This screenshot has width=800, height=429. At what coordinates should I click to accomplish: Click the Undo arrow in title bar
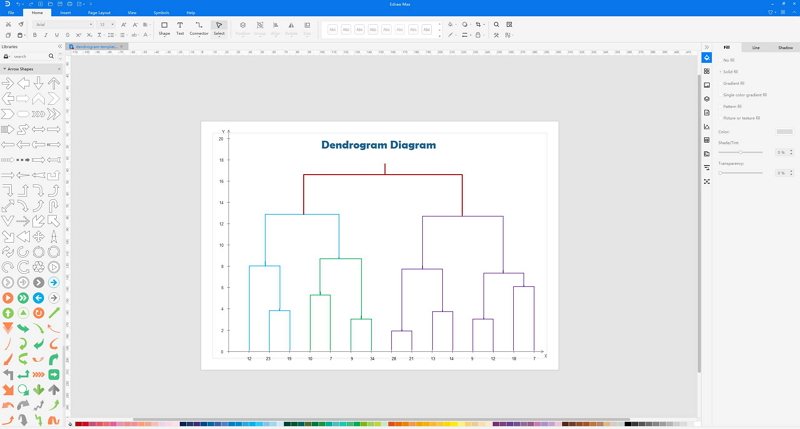click(x=18, y=4)
